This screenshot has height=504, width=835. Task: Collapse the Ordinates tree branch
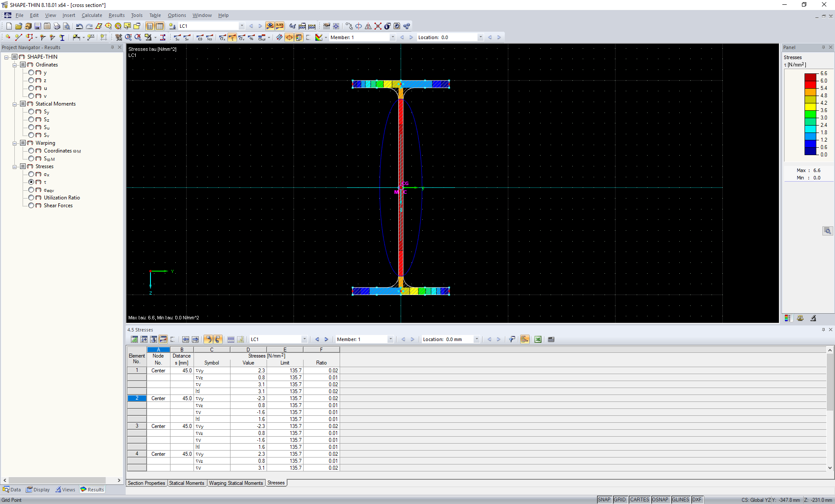15,65
